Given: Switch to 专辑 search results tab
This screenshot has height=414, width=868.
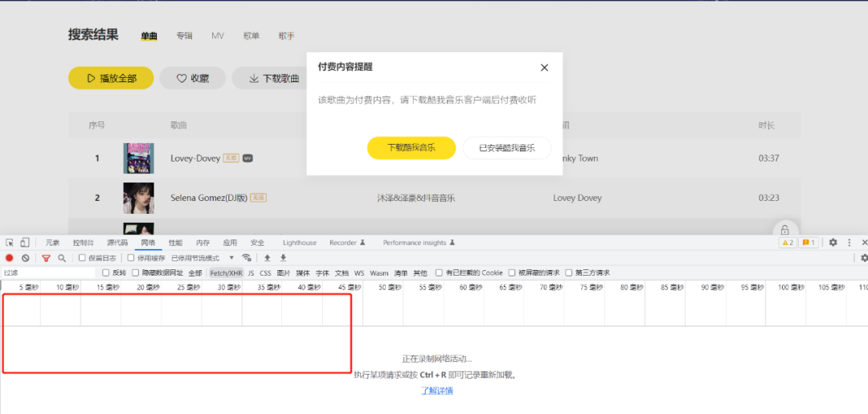Looking at the screenshot, I should (x=184, y=35).
